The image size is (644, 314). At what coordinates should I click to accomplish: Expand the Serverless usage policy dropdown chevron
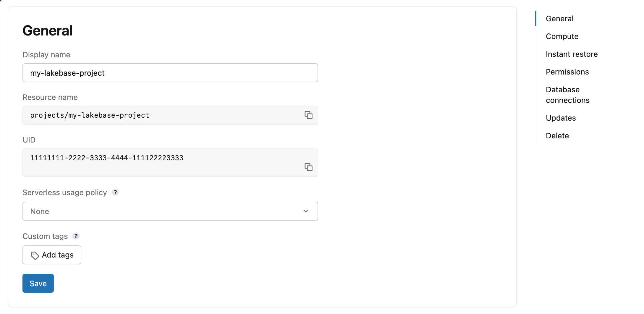[305, 211]
